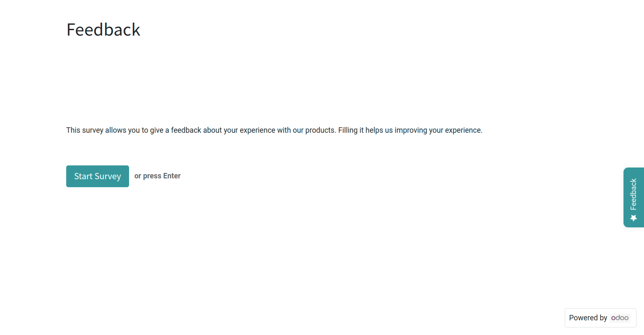The width and height of the screenshot is (644, 335).
Task: Expand the teal feedback widget on the right
Action: tap(634, 197)
